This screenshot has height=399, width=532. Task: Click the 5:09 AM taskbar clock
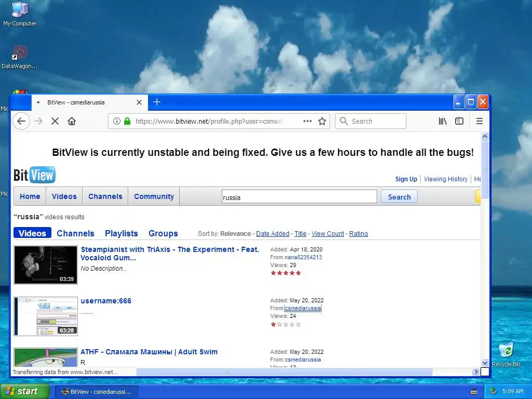(x=513, y=391)
